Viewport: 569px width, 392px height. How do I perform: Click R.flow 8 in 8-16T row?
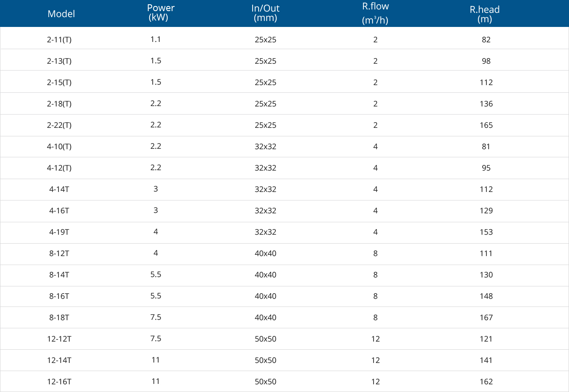pyautogui.click(x=375, y=296)
